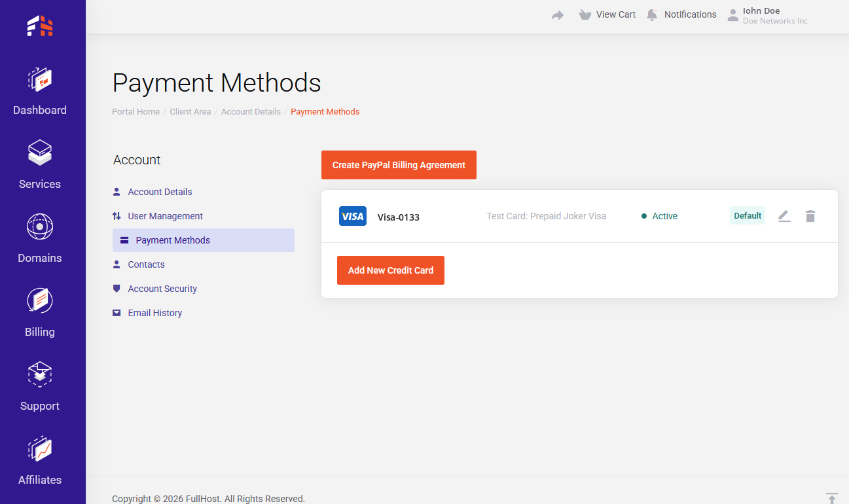This screenshot has height=504, width=849.
Task: Click the Visa-0133 card name
Action: coord(399,217)
